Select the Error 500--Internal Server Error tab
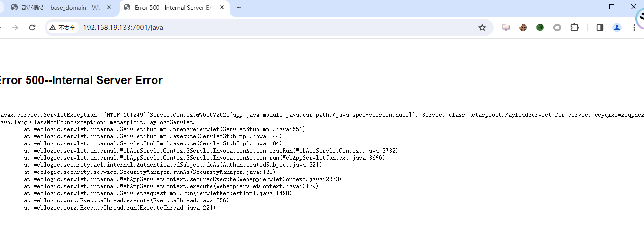This screenshot has height=248, width=644. click(x=173, y=7)
